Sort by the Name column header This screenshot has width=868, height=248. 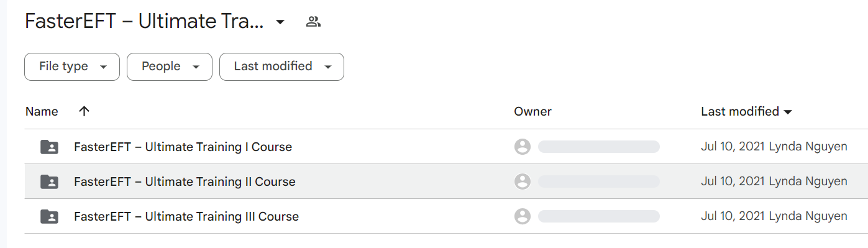[x=42, y=111]
